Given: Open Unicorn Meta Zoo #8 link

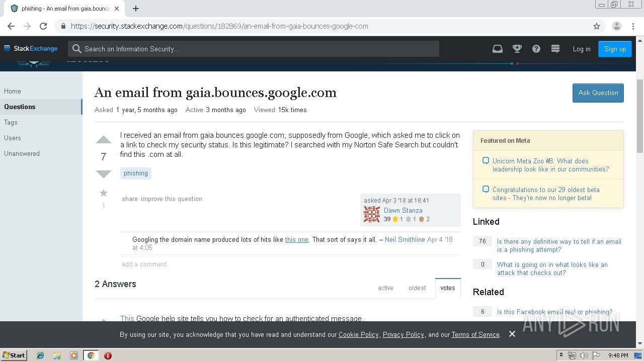Looking at the screenshot, I should coord(550,165).
